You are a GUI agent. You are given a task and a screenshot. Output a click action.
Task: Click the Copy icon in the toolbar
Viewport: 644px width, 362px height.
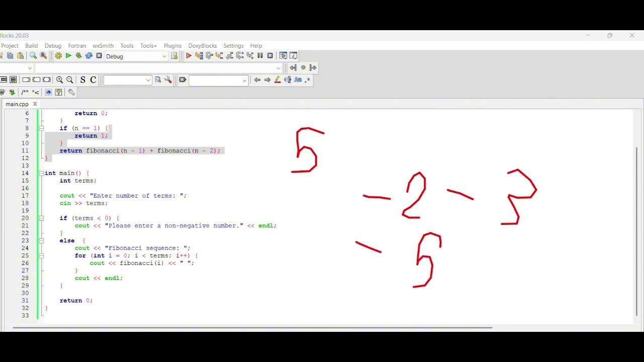[10, 56]
